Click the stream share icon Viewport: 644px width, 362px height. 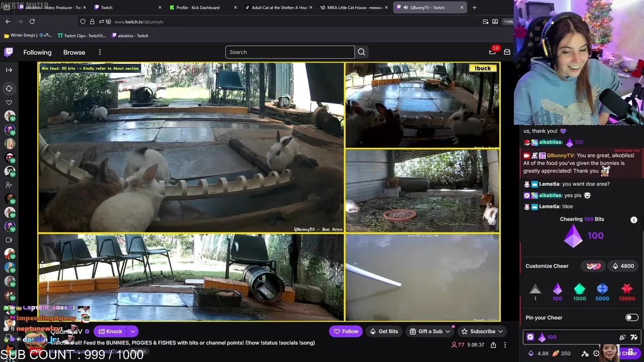(493, 345)
